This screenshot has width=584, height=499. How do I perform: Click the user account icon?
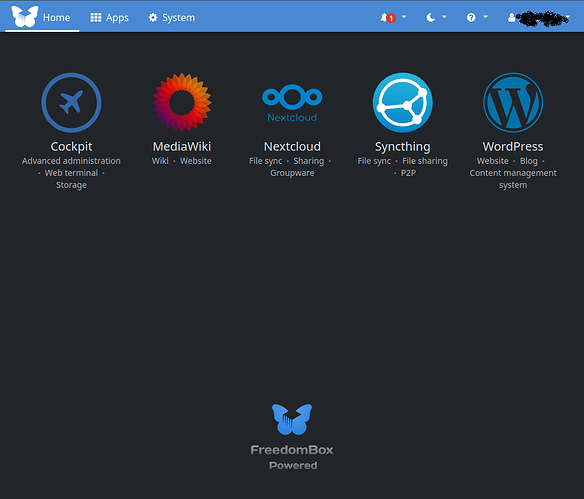pos(512,18)
